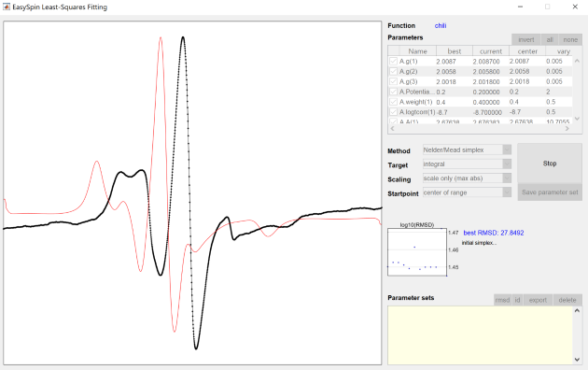Click the vary column header
This screenshot has height=370, width=588.
(564, 51)
